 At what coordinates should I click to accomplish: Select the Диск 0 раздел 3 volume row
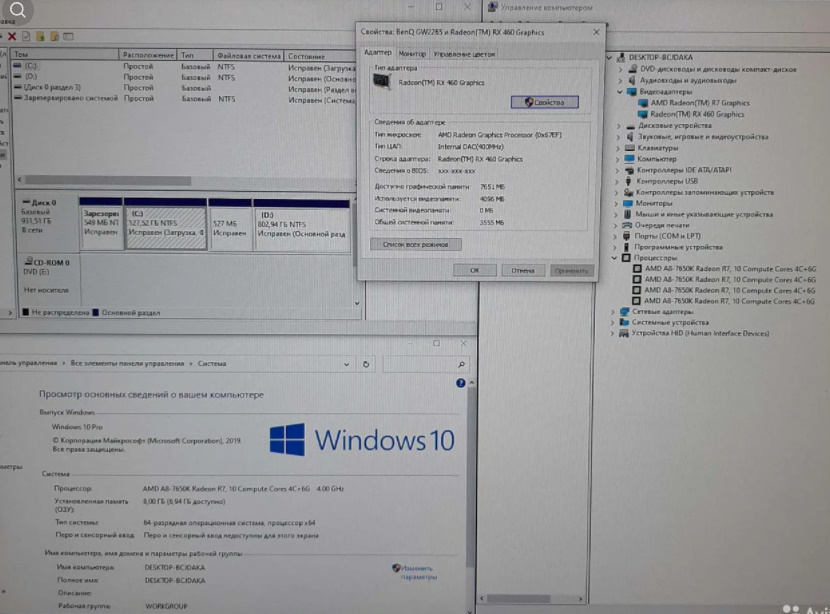tap(184, 88)
